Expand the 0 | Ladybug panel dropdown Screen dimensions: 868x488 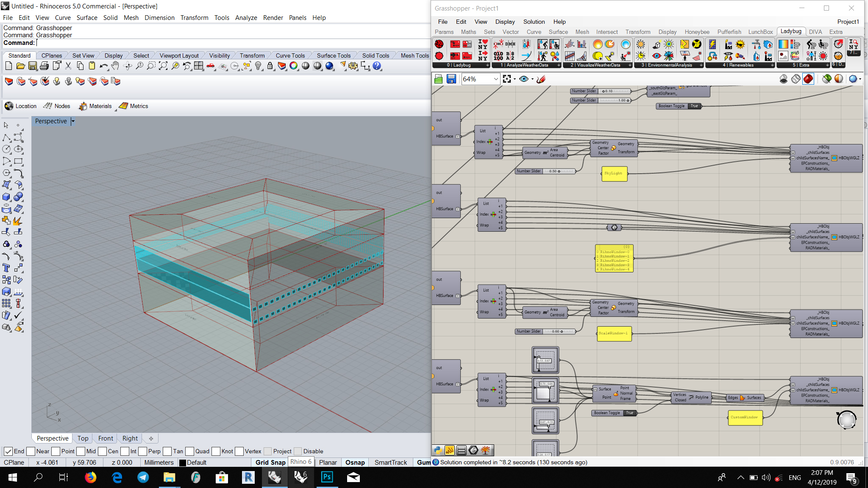(x=487, y=65)
